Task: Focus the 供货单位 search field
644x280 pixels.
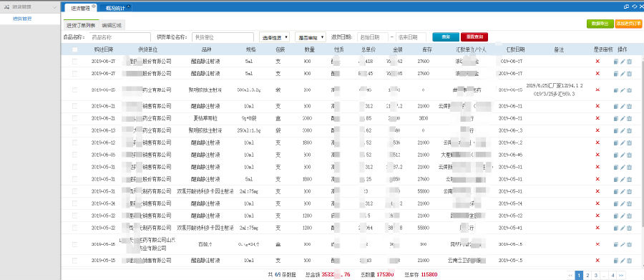Action: pyautogui.click(x=223, y=37)
